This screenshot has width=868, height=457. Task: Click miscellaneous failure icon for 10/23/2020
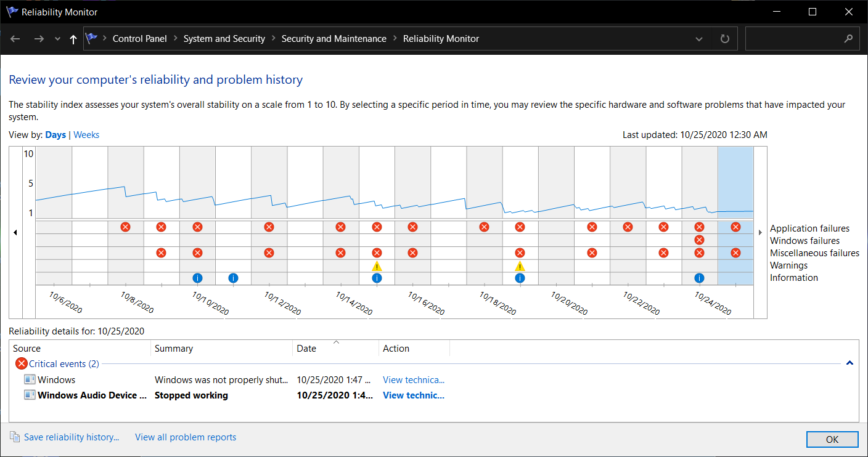tap(663, 253)
